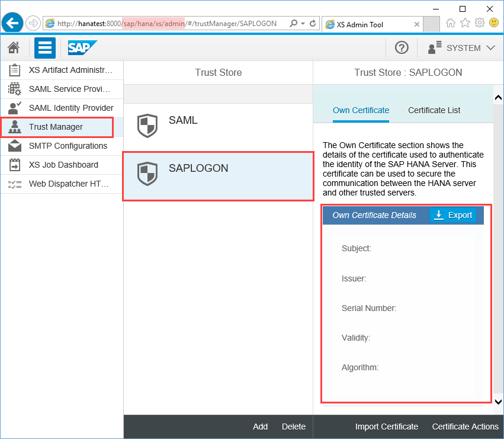The height and width of the screenshot is (439, 504).
Task: Open Web Dispatcher HTTP menu item
Action: click(62, 184)
